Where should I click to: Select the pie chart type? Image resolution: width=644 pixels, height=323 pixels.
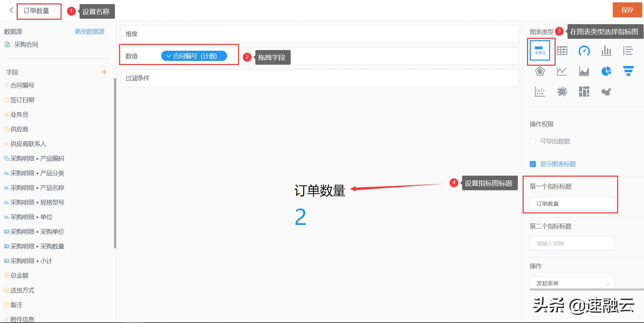[x=606, y=71]
